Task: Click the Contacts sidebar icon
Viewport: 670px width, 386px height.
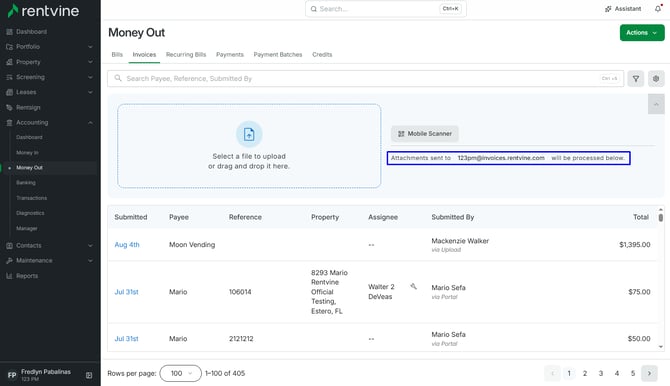Action: click(9, 245)
